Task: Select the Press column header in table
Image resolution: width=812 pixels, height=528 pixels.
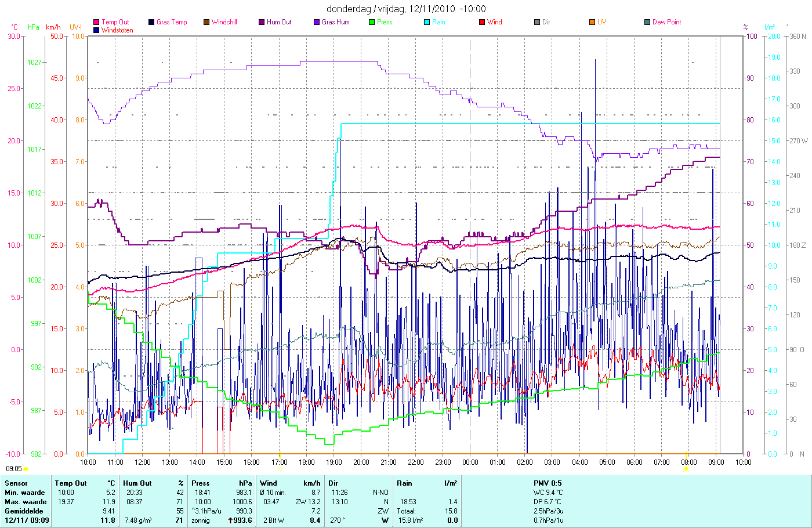Action: (201, 483)
